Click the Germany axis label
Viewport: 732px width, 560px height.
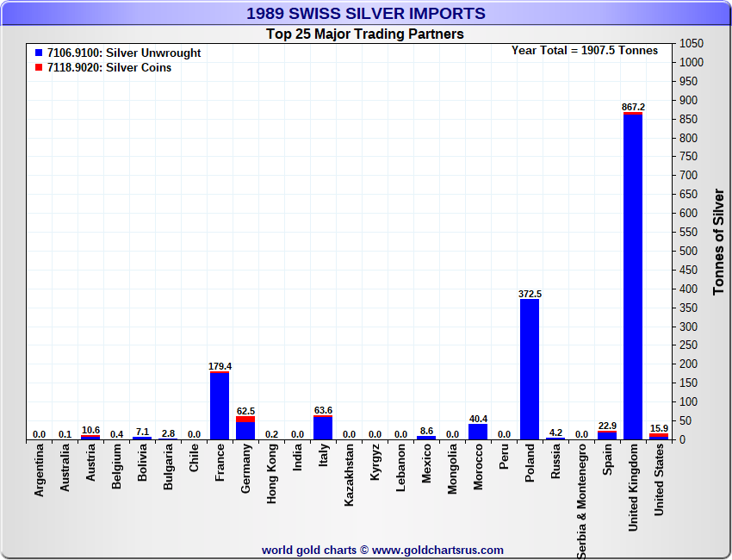click(245, 468)
